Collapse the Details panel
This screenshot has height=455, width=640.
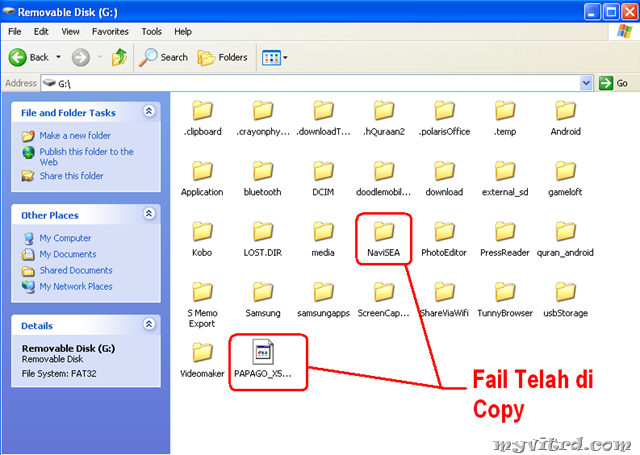(x=149, y=324)
